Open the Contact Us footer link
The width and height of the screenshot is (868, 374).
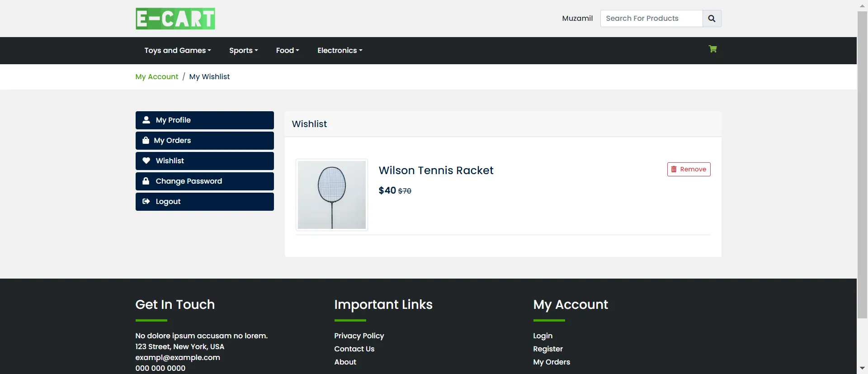[354, 349]
